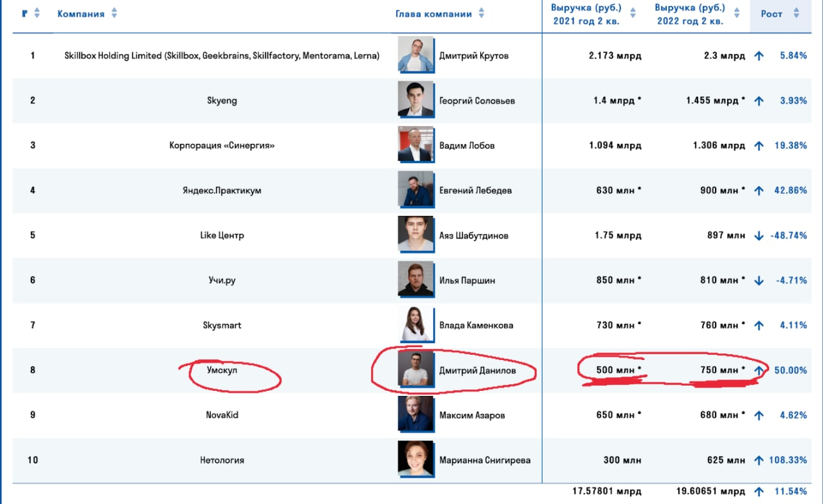This screenshot has height=504, width=823.
Task: Open Евгений Лебедев's photo
Action: 415,189
